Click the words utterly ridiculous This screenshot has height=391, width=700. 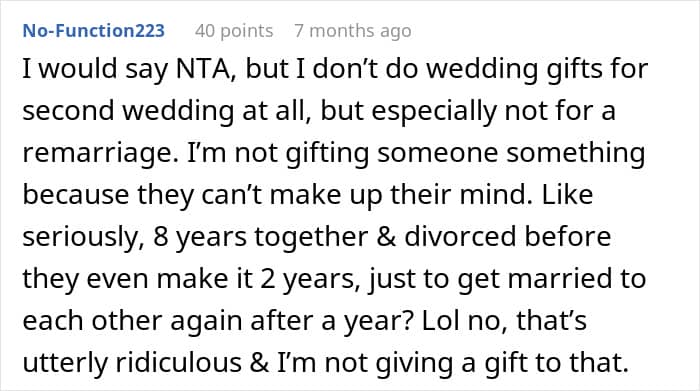coord(132,363)
